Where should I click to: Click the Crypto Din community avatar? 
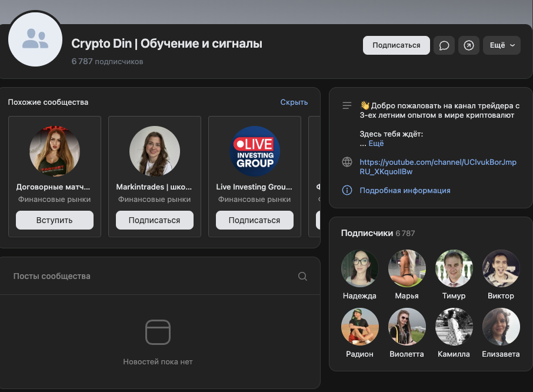click(35, 39)
